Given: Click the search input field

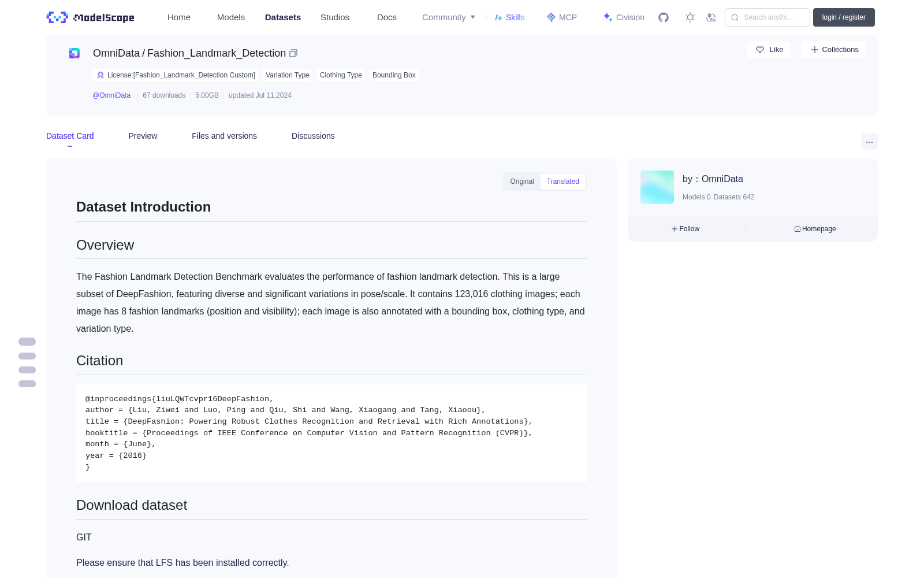Looking at the screenshot, I should [x=767, y=17].
